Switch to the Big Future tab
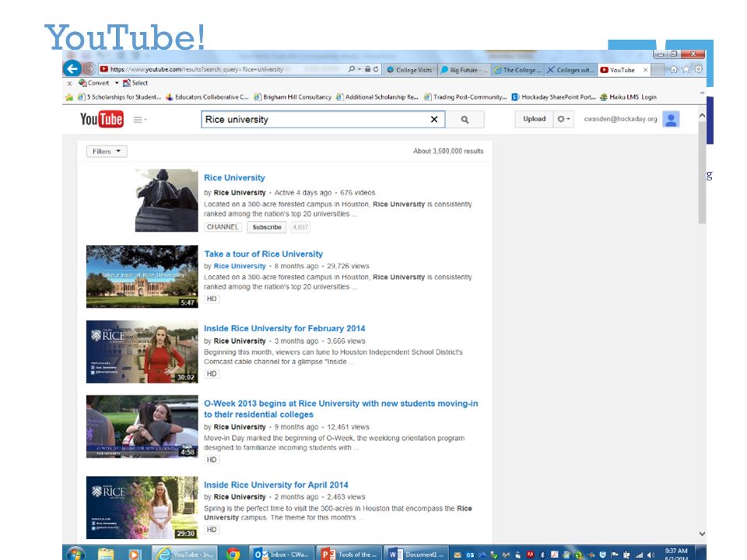This screenshot has height=560, width=747. coord(464,69)
